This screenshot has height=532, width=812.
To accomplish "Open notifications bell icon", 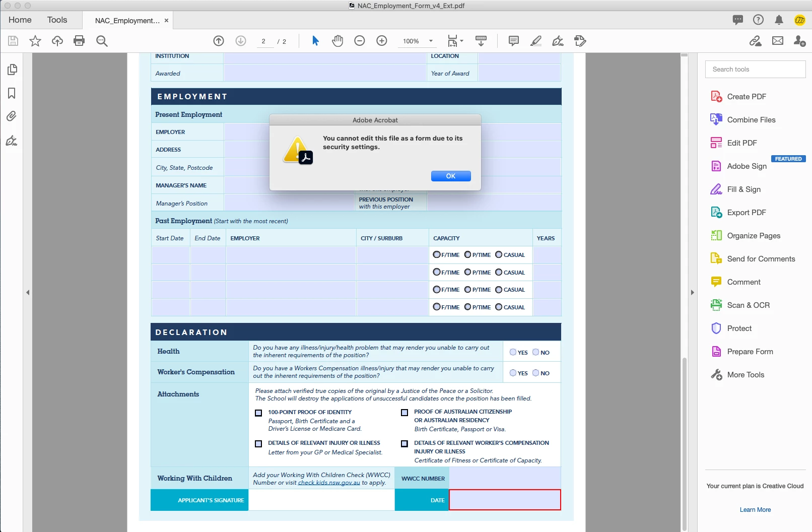I will [779, 20].
